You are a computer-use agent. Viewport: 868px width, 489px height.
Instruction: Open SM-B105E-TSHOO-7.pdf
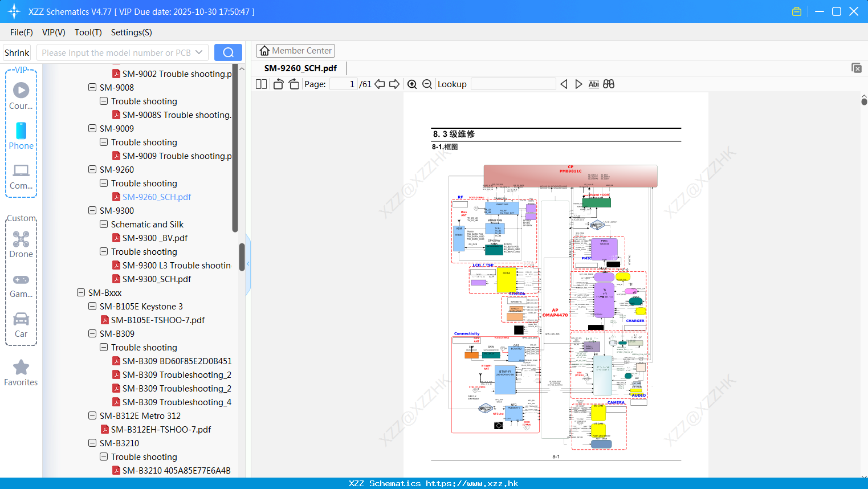(x=158, y=320)
